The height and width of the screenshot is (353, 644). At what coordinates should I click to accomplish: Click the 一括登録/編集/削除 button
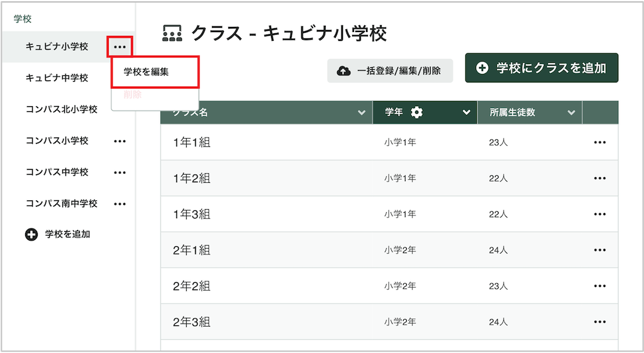pyautogui.click(x=390, y=71)
